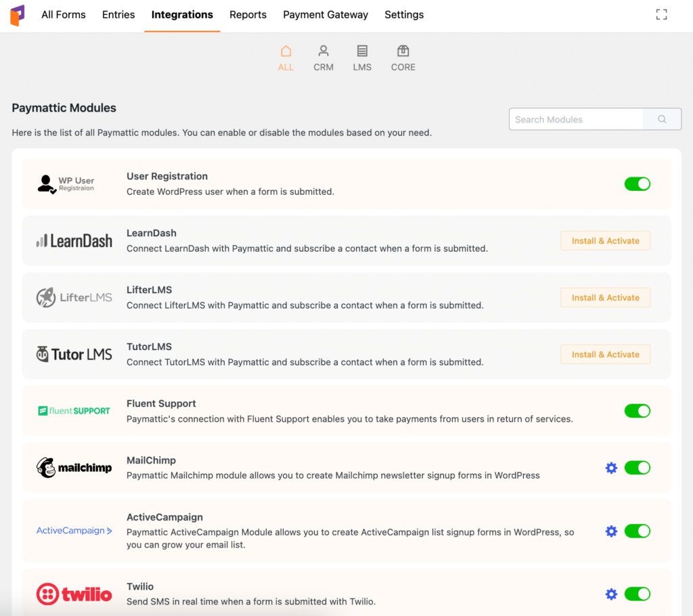Open the Settings menu item
Screen dimensions: 693x616
click(x=404, y=15)
